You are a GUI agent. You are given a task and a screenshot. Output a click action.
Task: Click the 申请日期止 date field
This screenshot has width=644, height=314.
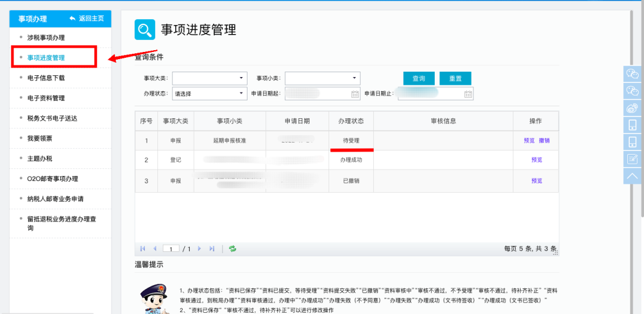pos(435,93)
